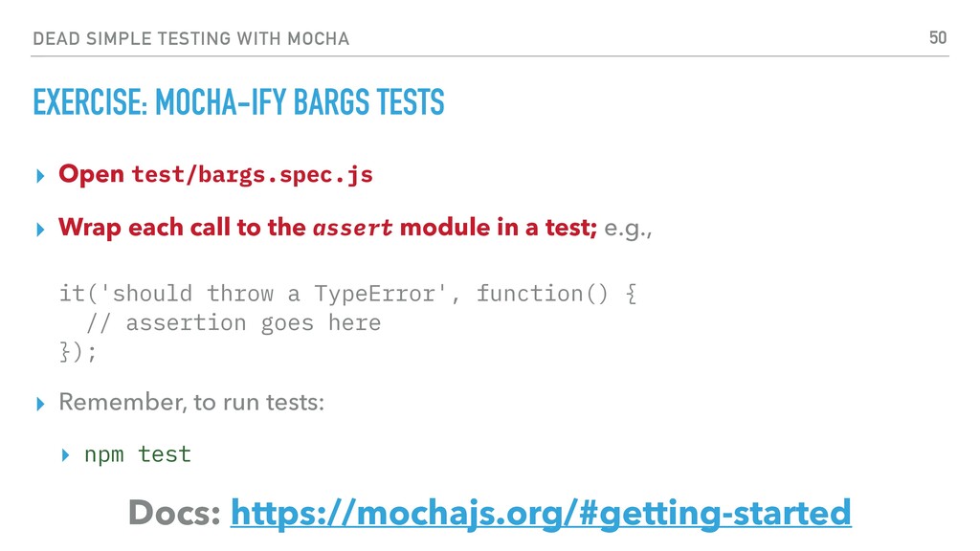Click the bullet arrow beside Remember, to run tests

(x=40, y=404)
